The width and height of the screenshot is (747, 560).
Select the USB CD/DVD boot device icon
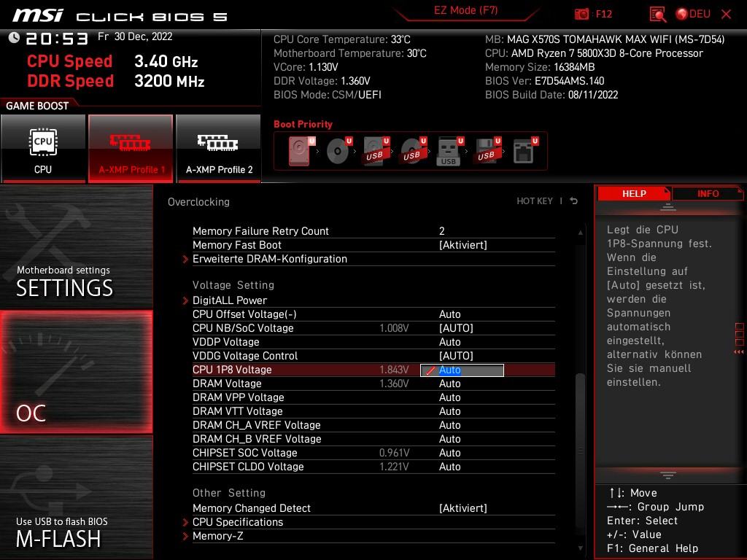(413, 151)
